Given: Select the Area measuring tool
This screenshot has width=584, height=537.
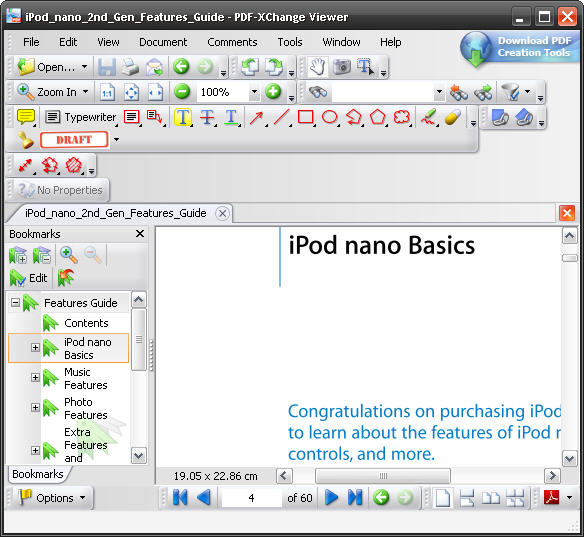Looking at the screenshot, I should (x=74, y=165).
